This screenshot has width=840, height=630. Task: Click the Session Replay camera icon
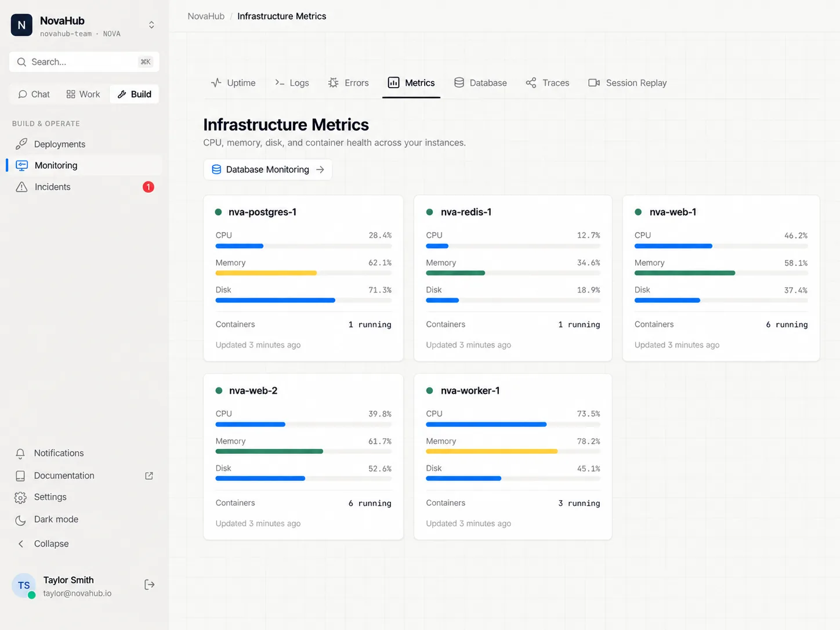tap(594, 83)
